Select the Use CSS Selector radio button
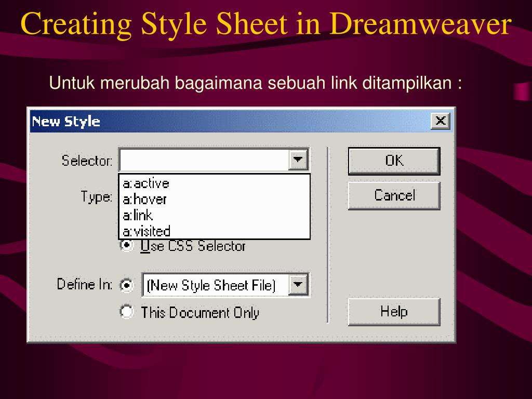 click(127, 245)
